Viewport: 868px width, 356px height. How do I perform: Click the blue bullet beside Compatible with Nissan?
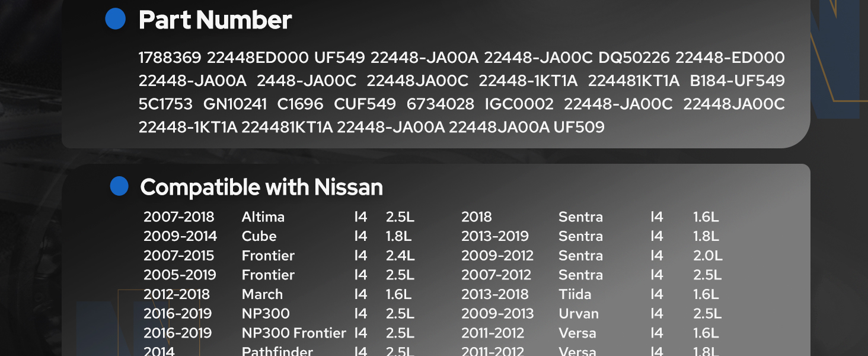pos(119,186)
